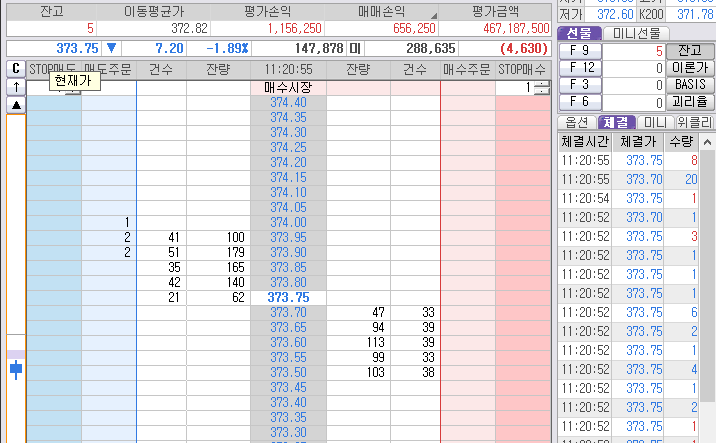716x443 pixels.
Task: Click price 374.40 in the ladder
Action: tap(288, 103)
